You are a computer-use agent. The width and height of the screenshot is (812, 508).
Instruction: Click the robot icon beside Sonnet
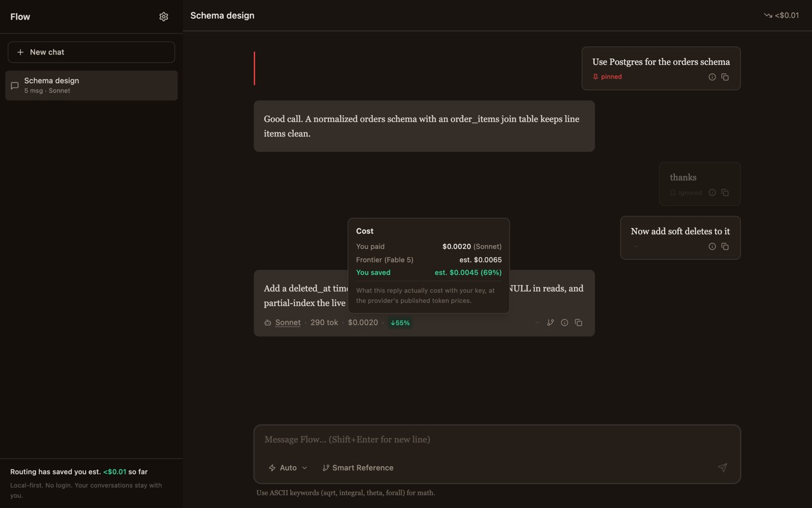[x=268, y=323]
